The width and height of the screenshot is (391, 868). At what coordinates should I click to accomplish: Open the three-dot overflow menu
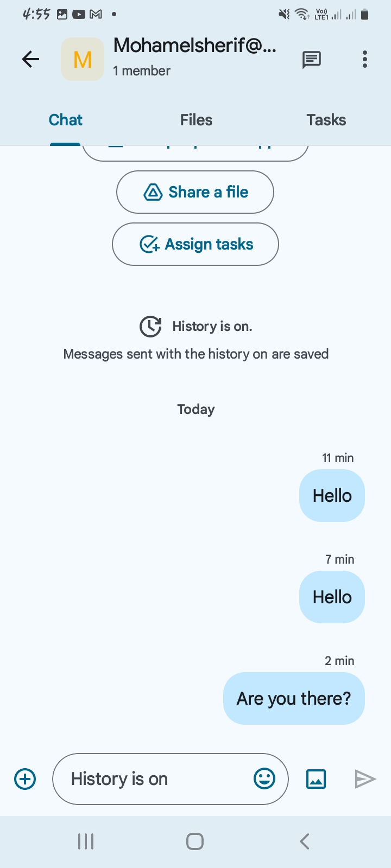[365, 59]
